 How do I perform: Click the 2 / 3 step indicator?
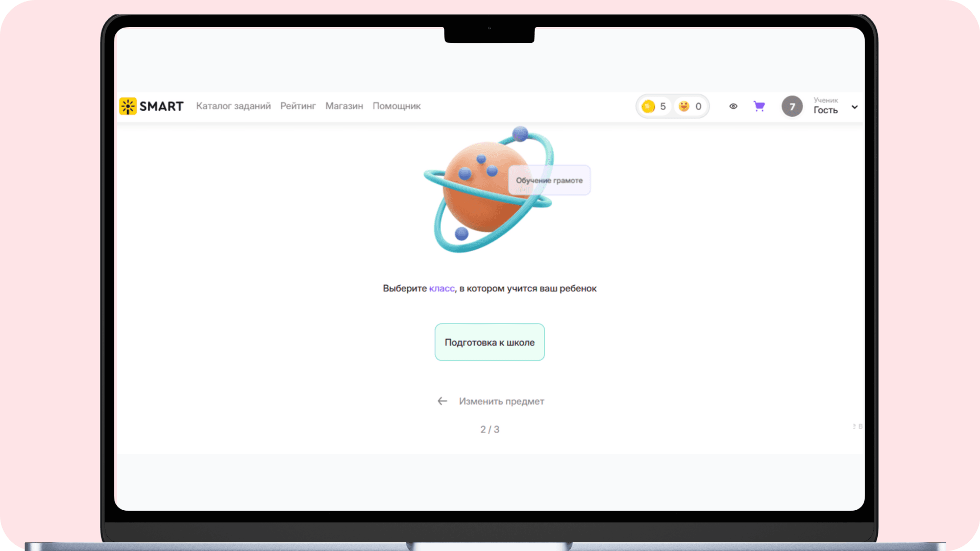(x=489, y=430)
